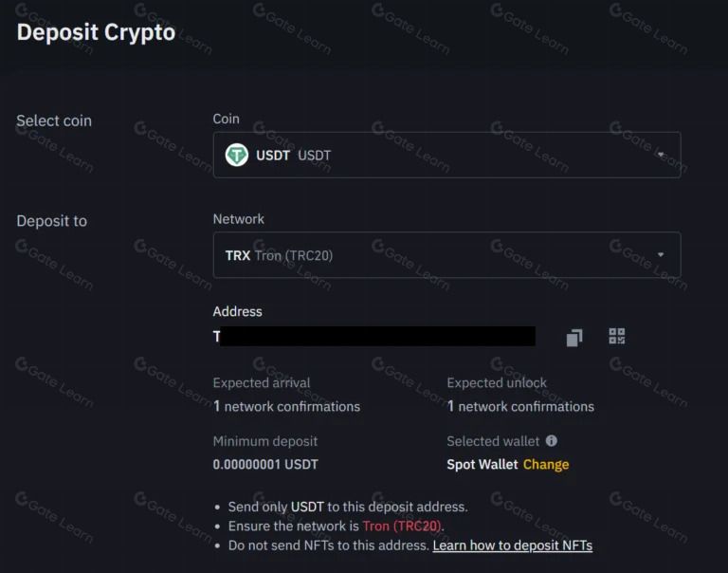The height and width of the screenshot is (573, 728).
Task: Click the Address label above the address
Action: (x=237, y=311)
